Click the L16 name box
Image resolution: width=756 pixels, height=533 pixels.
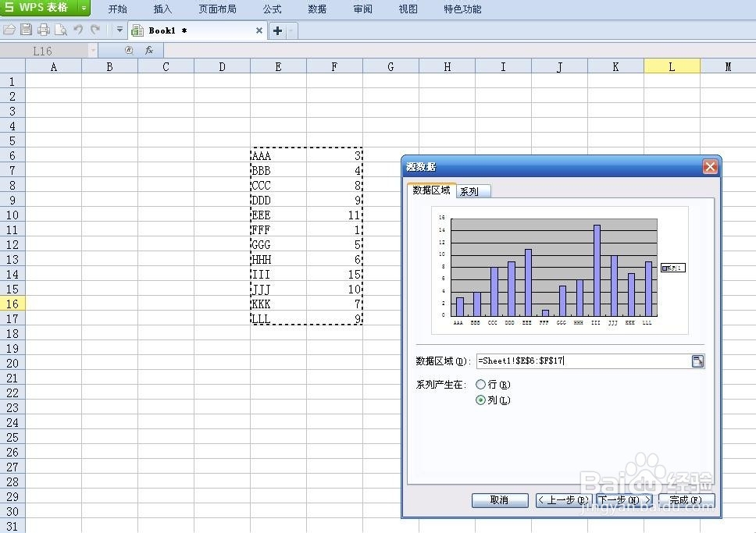click(44, 51)
